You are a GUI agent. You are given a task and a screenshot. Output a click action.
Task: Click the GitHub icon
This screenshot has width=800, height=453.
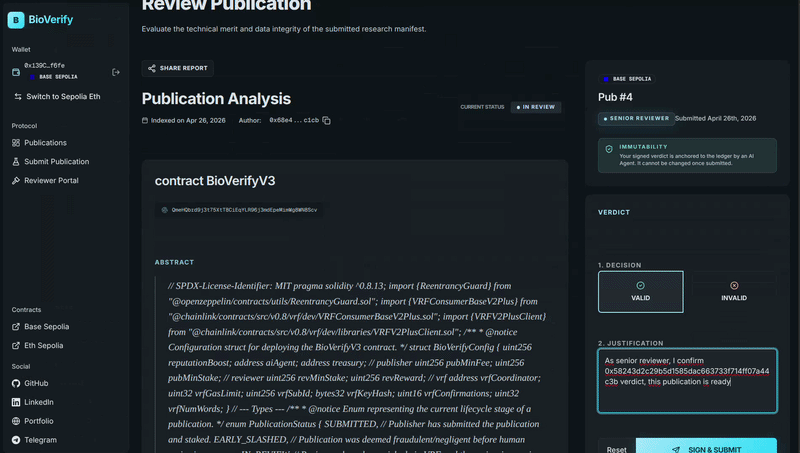click(x=16, y=383)
